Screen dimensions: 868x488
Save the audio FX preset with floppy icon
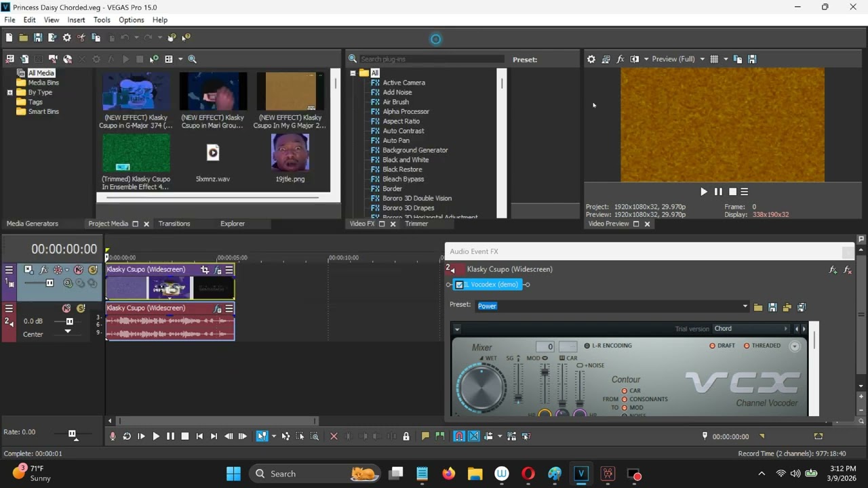[772, 307]
